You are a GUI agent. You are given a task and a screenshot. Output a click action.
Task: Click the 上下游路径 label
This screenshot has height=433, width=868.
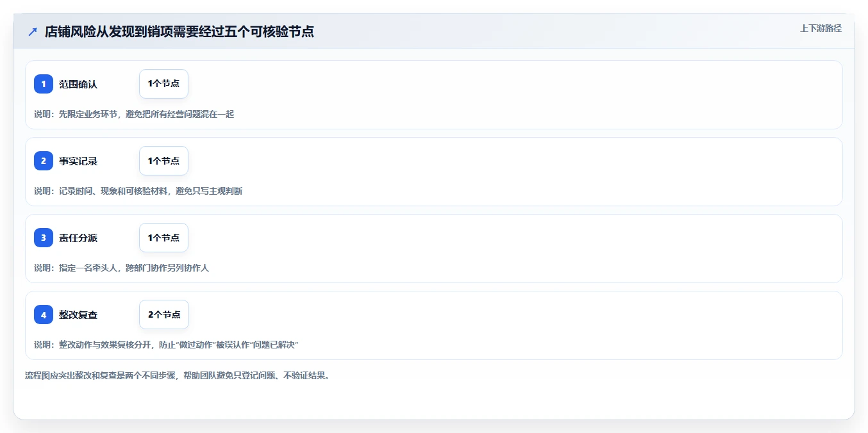tap(821, 28)
